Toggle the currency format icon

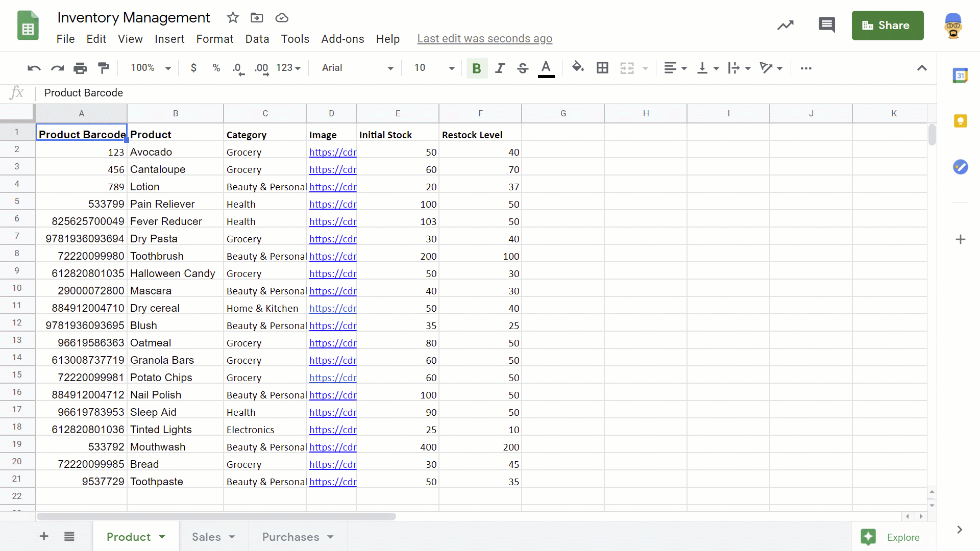pos(193,68)
